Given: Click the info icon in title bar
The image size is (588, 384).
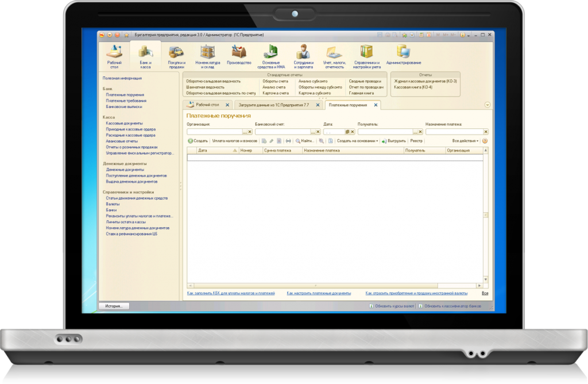Looking at the screenshot, I should 462,35.
